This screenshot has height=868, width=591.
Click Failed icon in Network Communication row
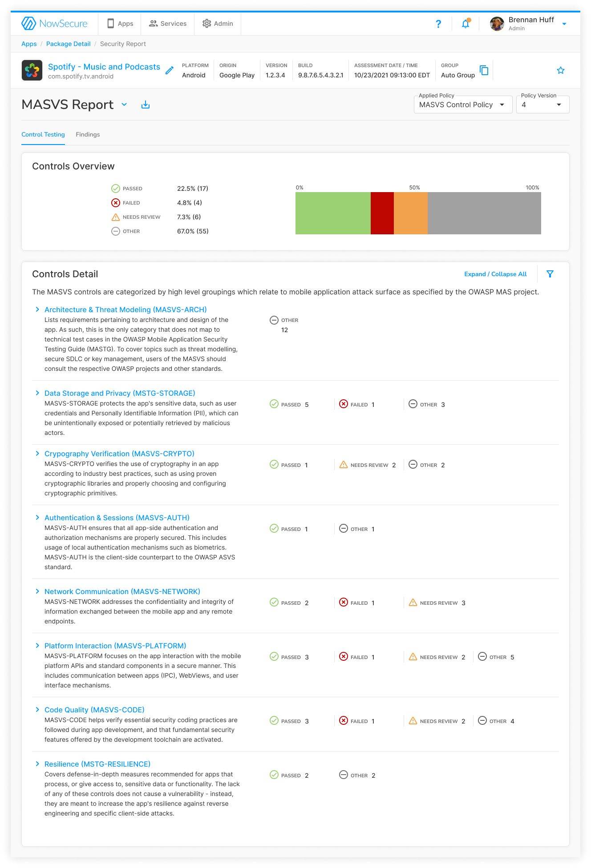pyautogui.click(x=344, y=602)
